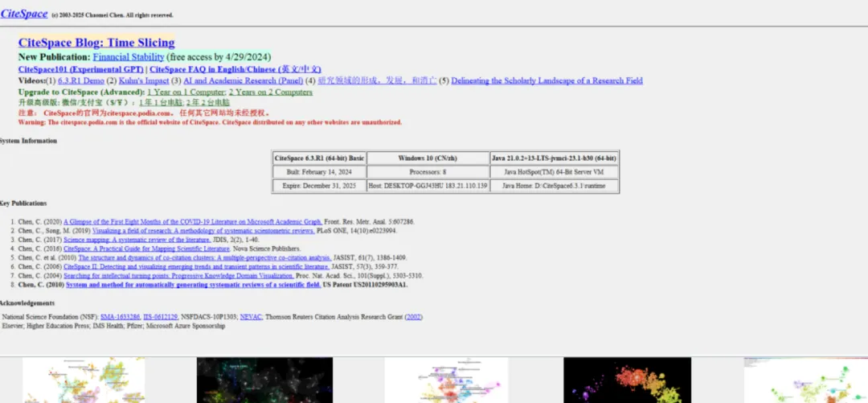This screenshot has width=868, height=403.
Task: Click the copyright 2003-2025 Chaomei Chen text
Action: [x=113, y=15]
